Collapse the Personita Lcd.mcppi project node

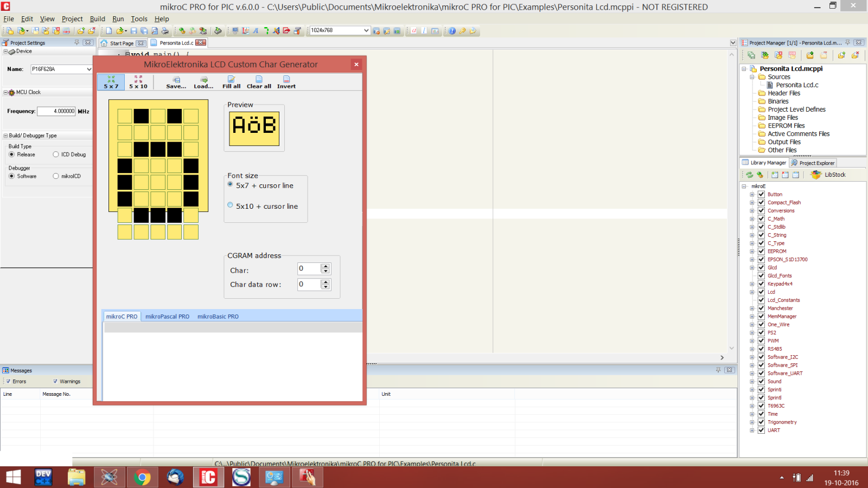[744, 69]
